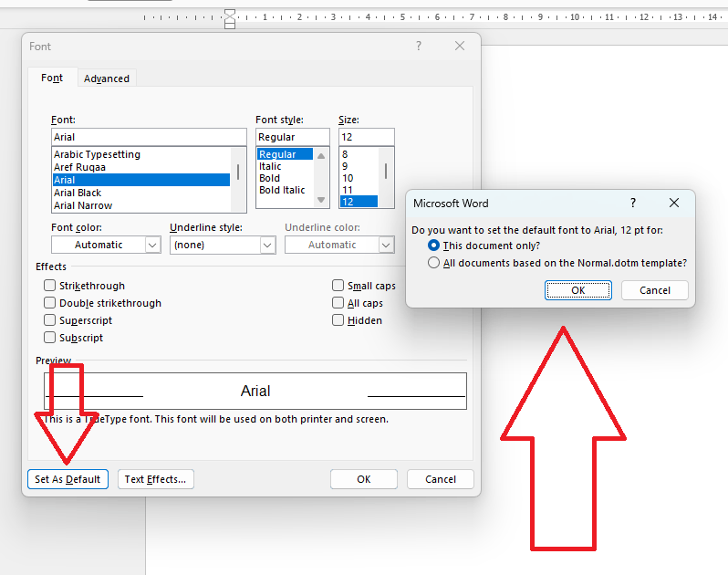Open the Underline color dropdown
This screenshot has width=728, height=575.
386,245
